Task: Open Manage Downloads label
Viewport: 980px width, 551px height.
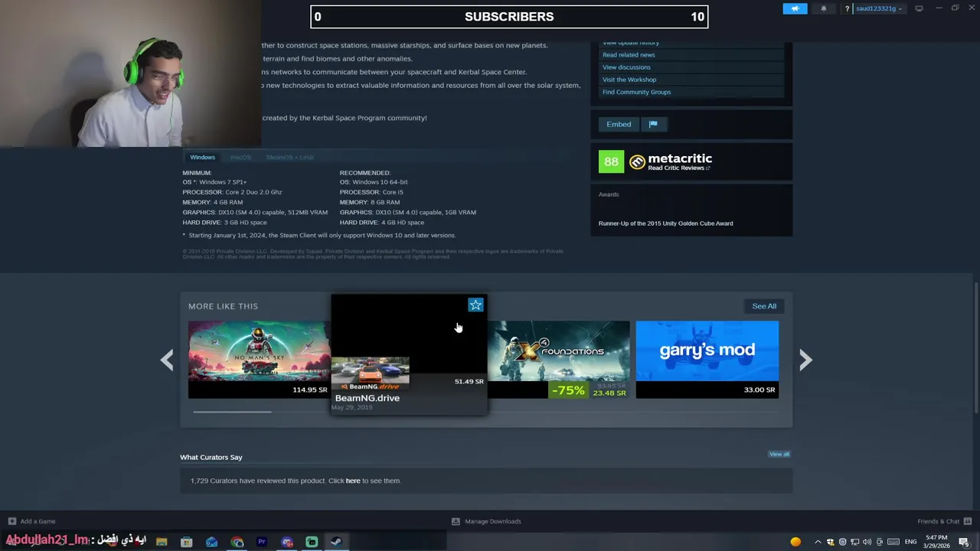Action: pos(492,521)
